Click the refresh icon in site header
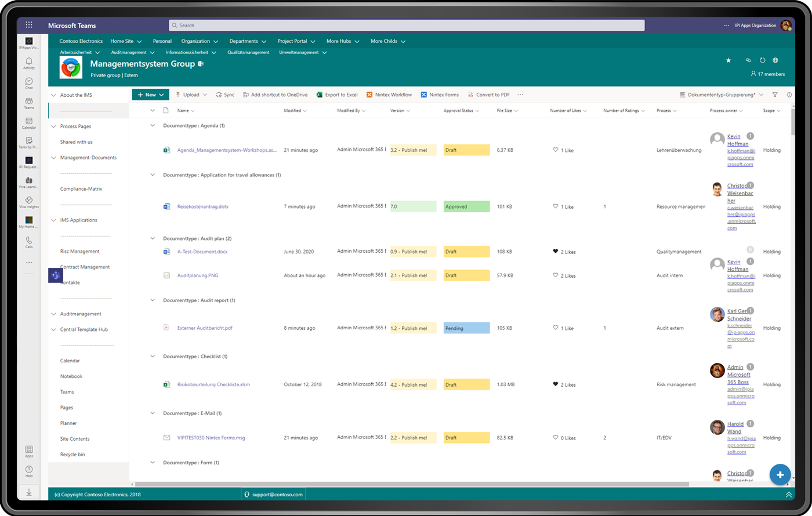 [763, 60]
